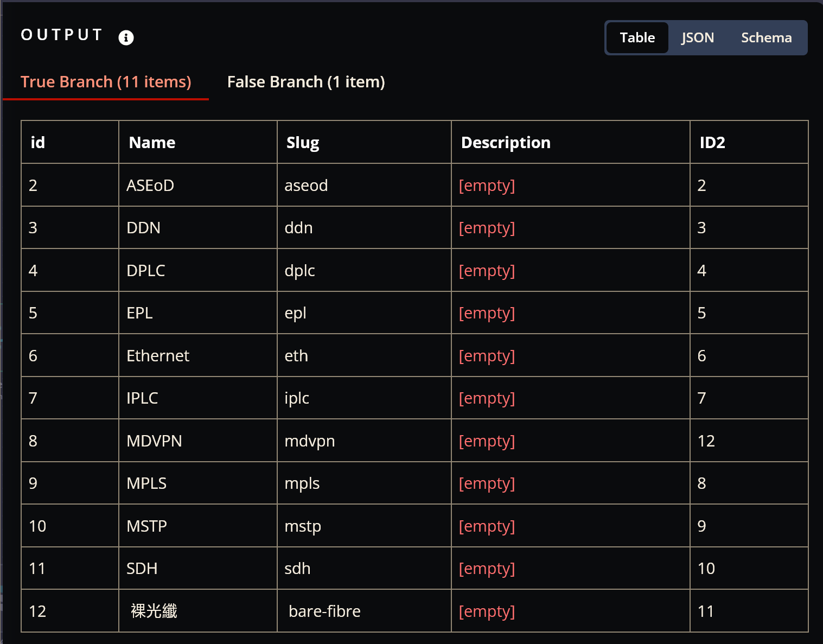
Task: Open the True Branch (11 items) tab
Action: (106, 82)
